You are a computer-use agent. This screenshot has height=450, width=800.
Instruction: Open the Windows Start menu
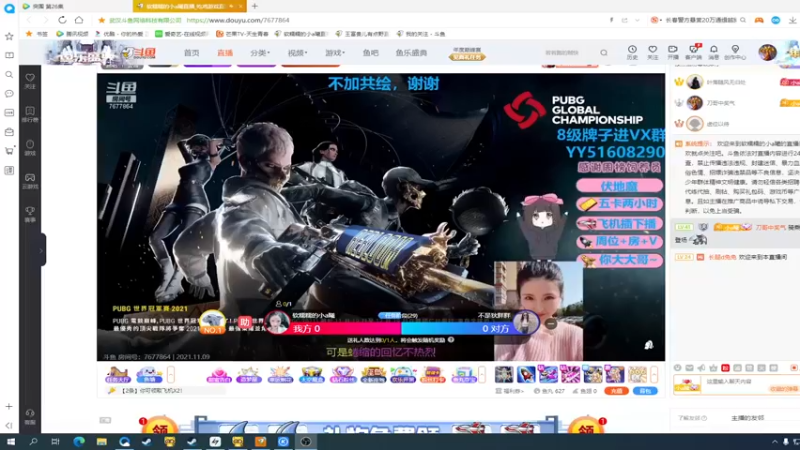[x=11, y=442]
